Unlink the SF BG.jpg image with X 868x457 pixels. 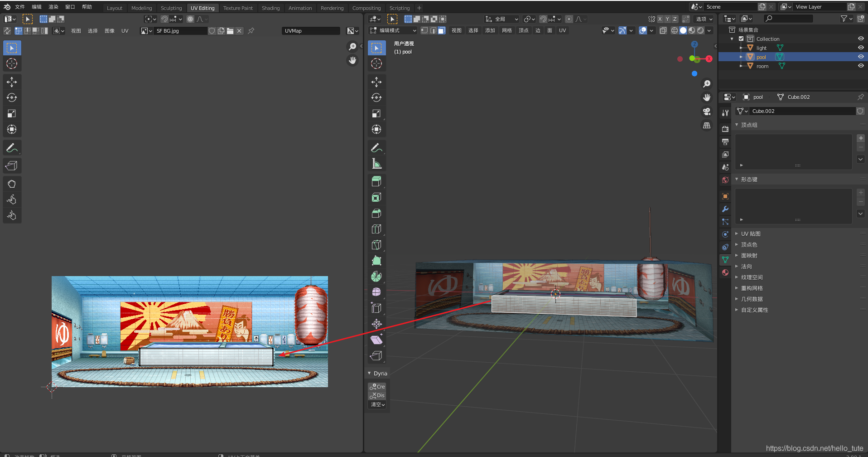pyautogui.click(x=239, y=31)
